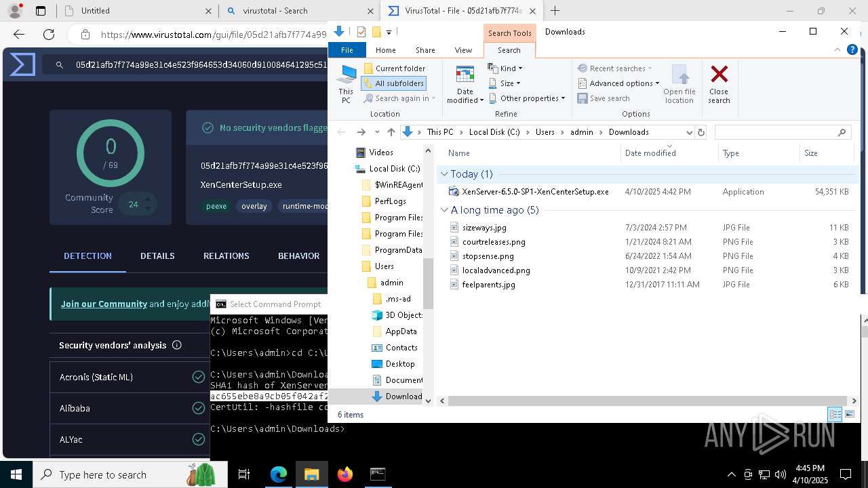Open Firefox from taskbar
Screen dimensions: 868x488
[345, 474]
